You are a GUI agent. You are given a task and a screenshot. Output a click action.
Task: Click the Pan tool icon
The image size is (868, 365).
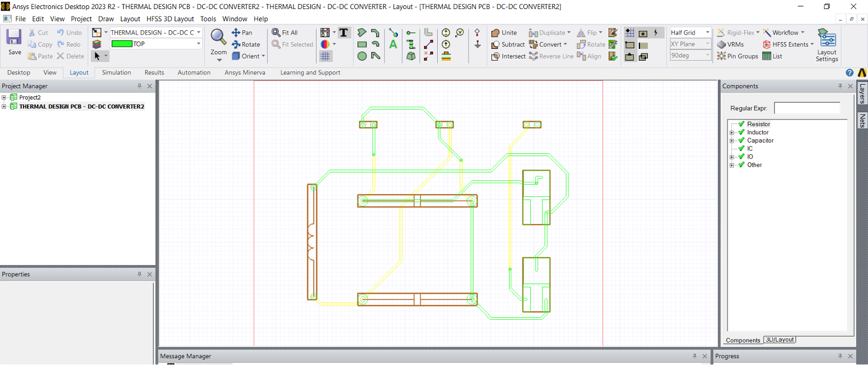[x=236, y=32]
